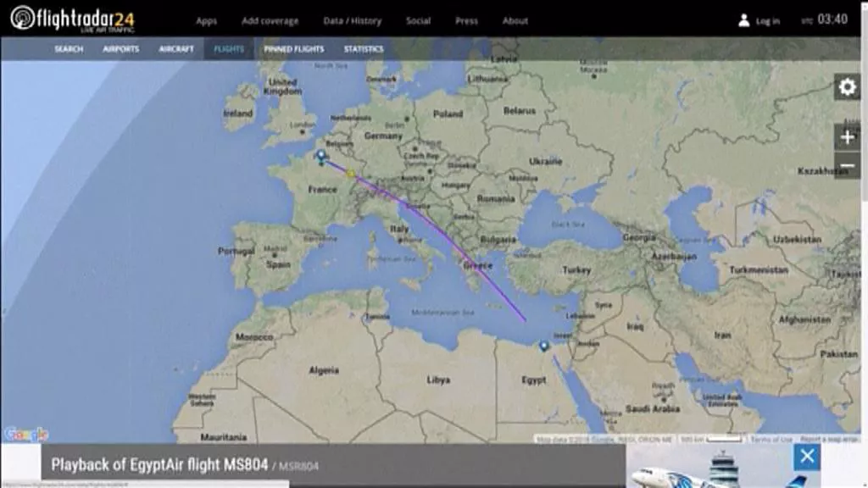Open the Press page

click(x=467, y=21)
